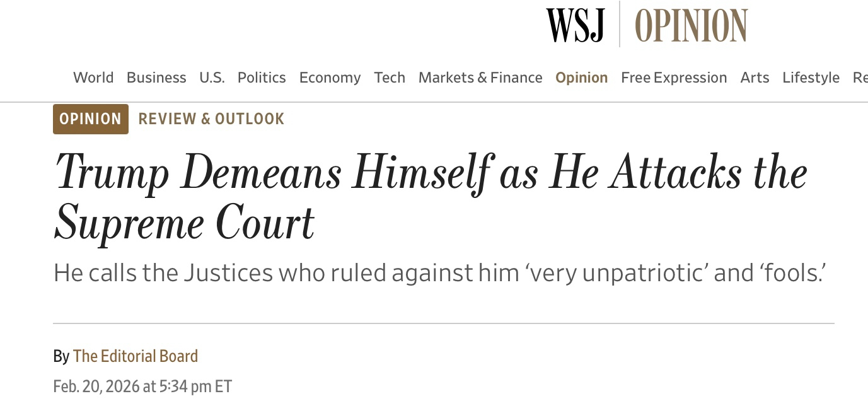The width and height of the screenshot is (868, 401).
Task: Open the Economy section
Action: coord(330,78)
